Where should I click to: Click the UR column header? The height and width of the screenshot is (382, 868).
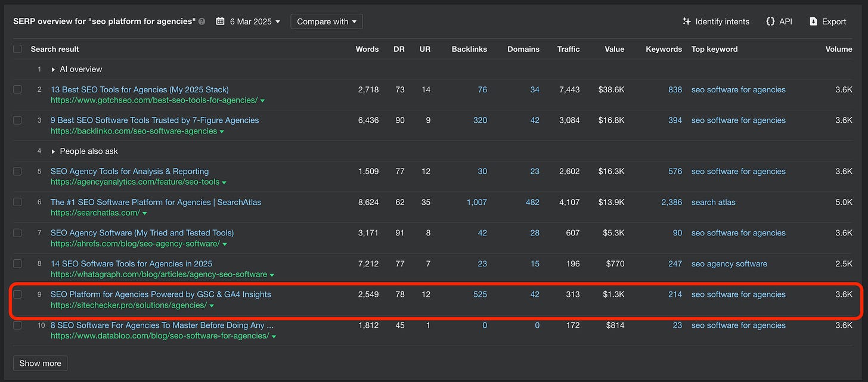(425, 49)
